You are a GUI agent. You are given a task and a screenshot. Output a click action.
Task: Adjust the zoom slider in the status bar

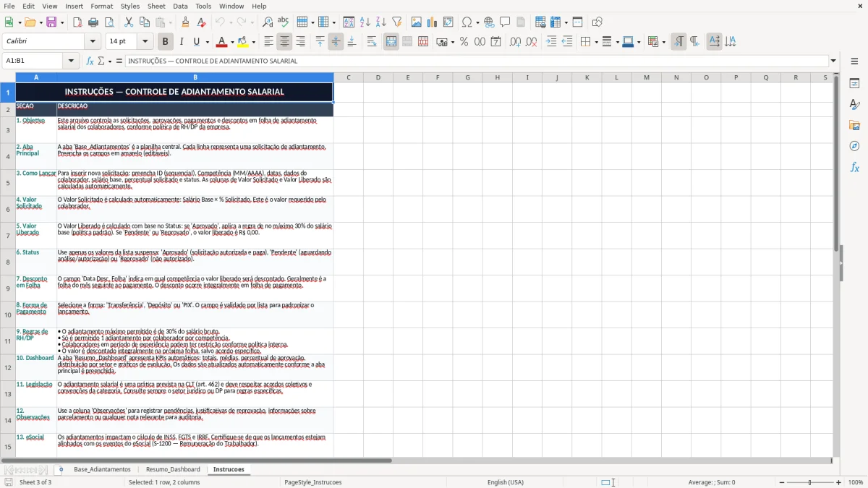810,482
